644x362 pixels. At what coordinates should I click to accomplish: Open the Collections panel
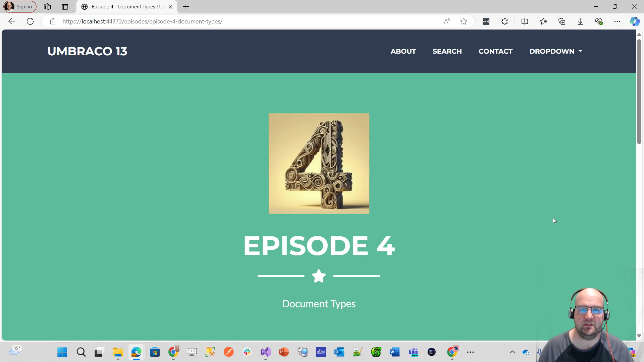562,21
